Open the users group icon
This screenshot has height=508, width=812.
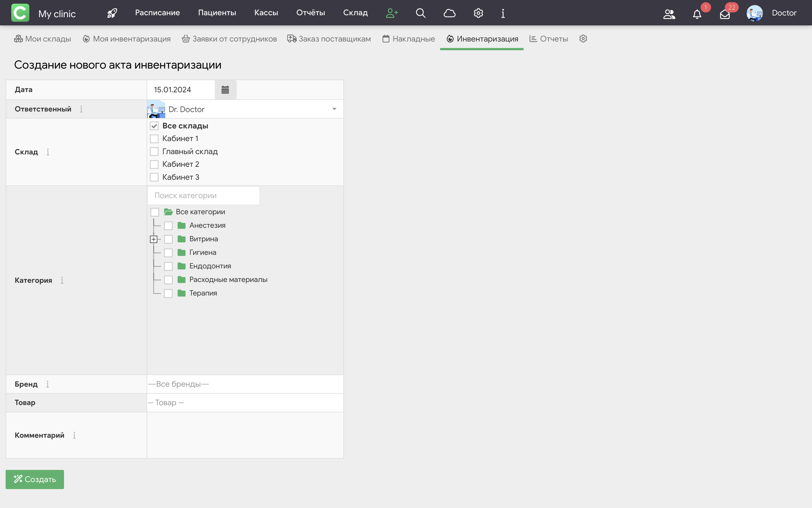[x=669, y=14]
